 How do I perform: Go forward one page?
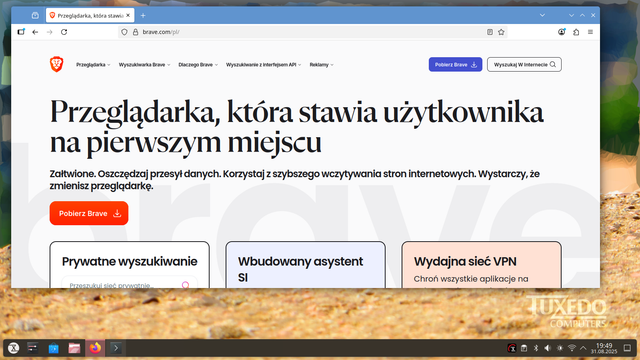coord(49,32)
